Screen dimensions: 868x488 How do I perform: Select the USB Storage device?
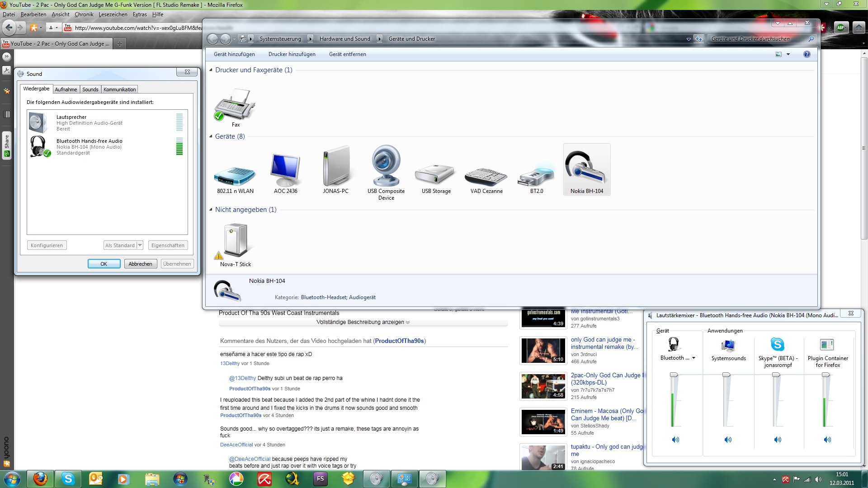click(435, 174)
